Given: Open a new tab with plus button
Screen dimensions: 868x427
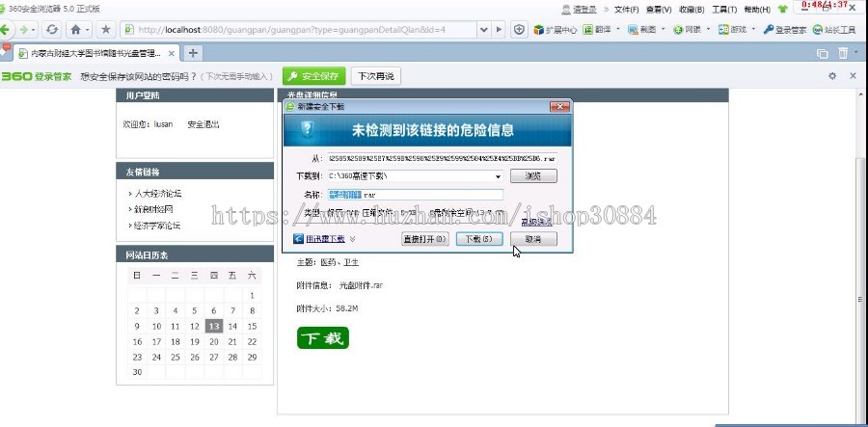Looking at the screenshot, I should (193, 53).
